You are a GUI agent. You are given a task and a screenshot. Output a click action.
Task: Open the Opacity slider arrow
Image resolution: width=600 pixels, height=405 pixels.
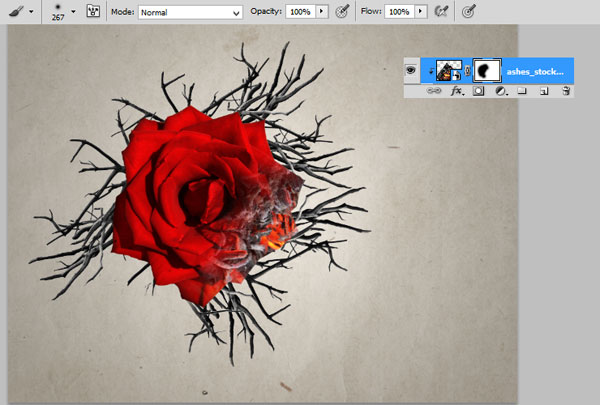[x=321, y=12]
